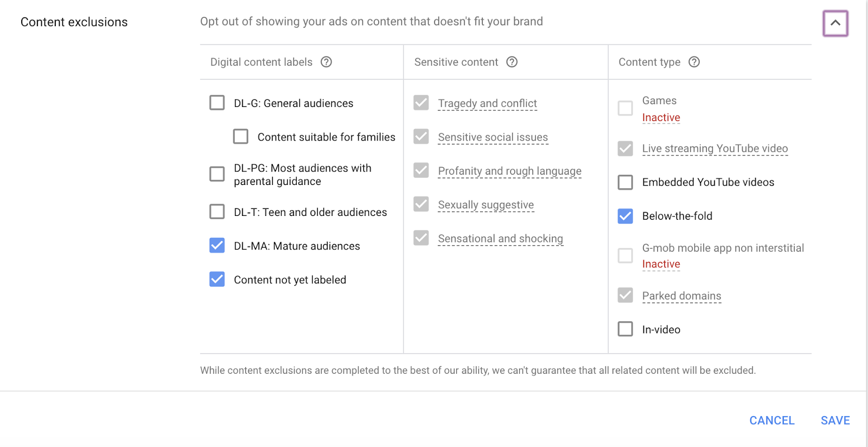Toggle Profanity and rough language checkbox
Viewport: 868px width, 447px height.
pos(421,171)
